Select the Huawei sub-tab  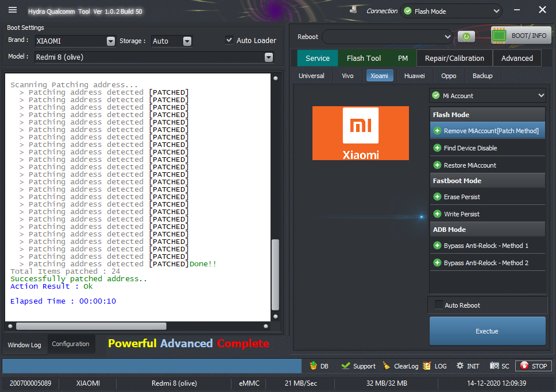click(414, 76)
